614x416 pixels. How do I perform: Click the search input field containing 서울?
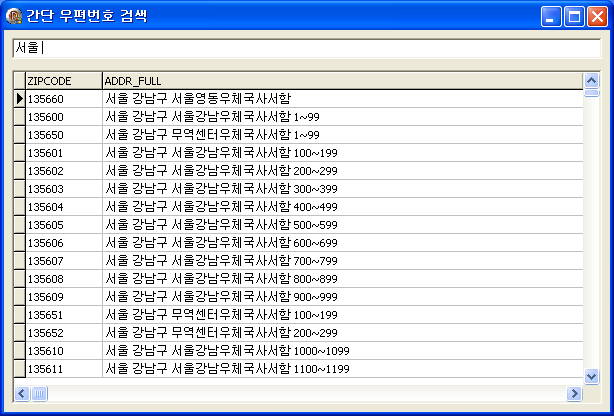pyautogui.click(x=307, y=48)
